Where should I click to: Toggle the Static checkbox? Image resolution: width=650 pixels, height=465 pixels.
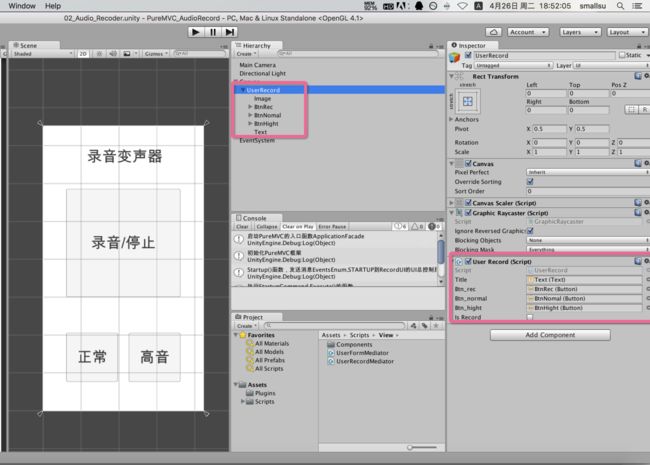tap(622, 55)
